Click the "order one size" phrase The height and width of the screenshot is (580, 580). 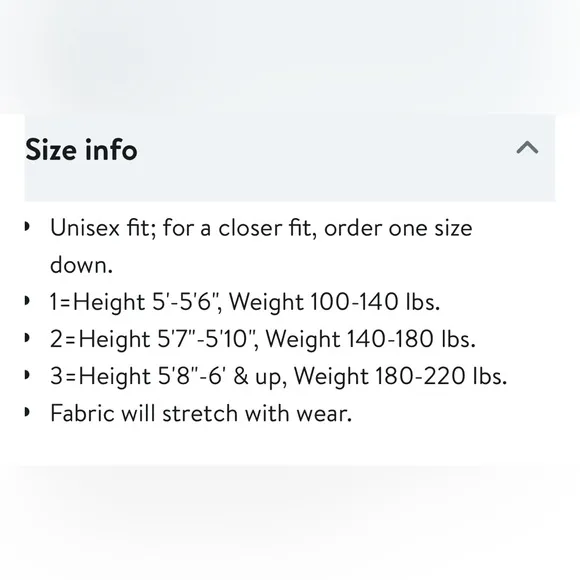click(x=398, y=228)
